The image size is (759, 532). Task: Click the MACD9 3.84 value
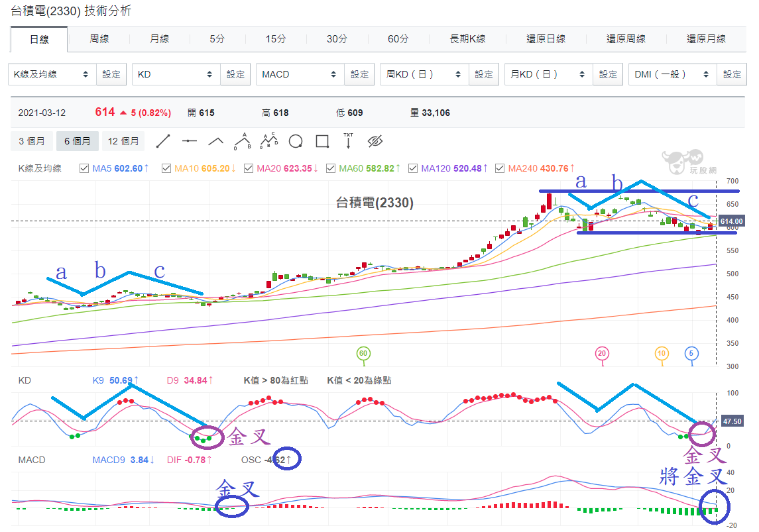coord(123,460)
